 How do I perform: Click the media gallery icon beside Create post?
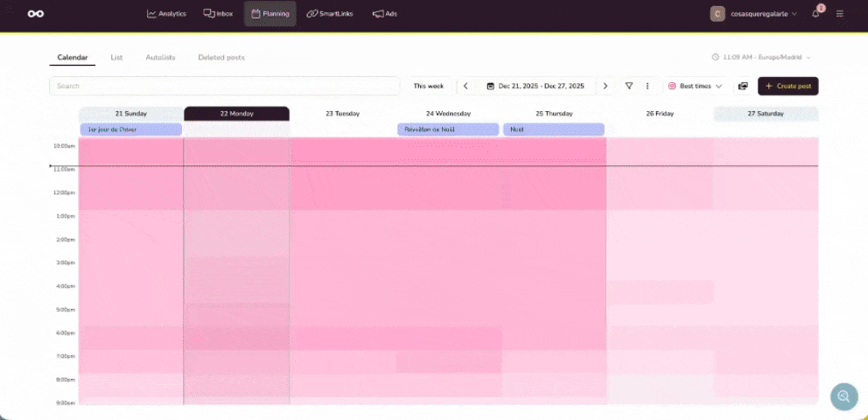[743, 86]
